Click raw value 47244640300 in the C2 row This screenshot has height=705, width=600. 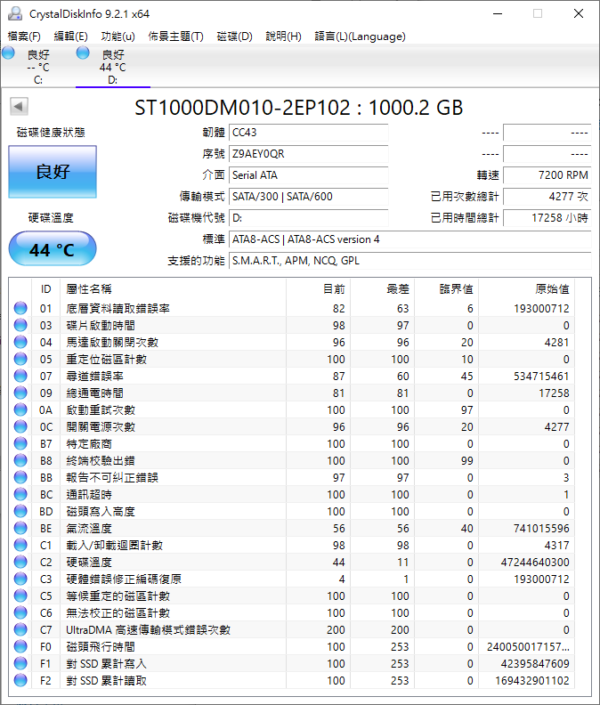(535, 562)
